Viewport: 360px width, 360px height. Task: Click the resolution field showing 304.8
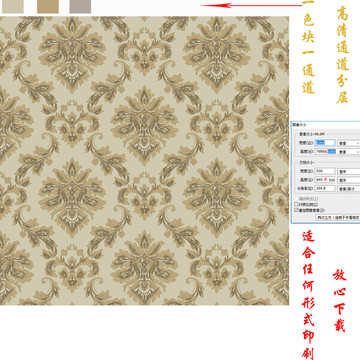325,188
